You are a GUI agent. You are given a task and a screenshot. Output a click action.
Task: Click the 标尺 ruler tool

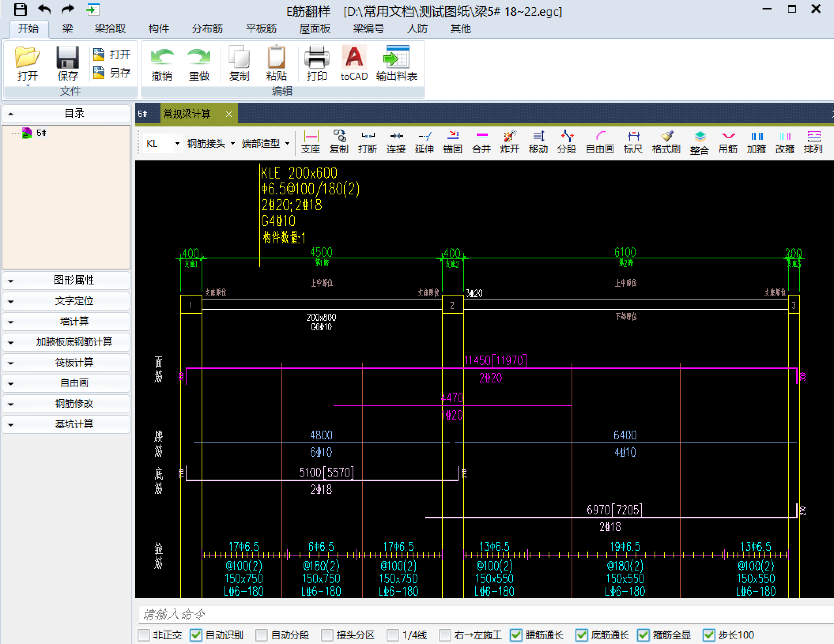pyautogui.click(x=633, y=142)
